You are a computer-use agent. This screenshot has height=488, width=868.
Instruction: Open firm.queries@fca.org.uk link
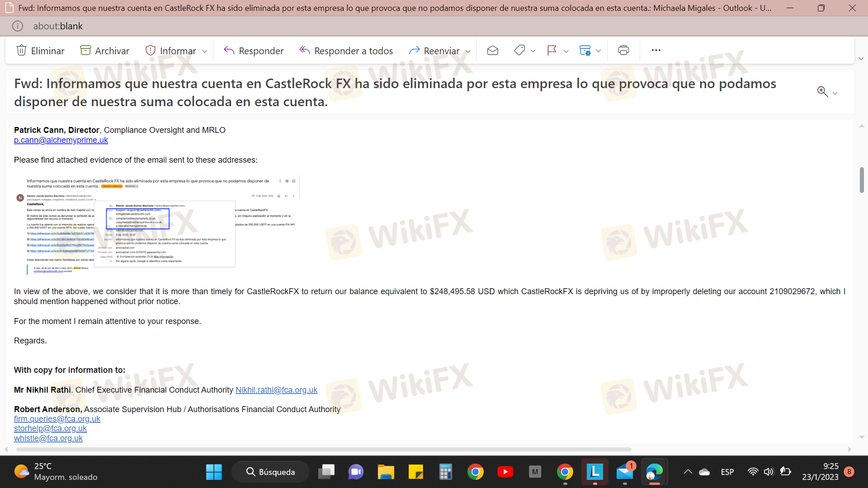[57, 419]
